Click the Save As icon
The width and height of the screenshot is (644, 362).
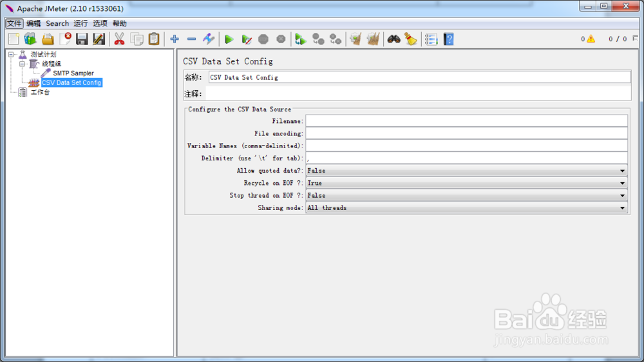click(x=99, y=39)
